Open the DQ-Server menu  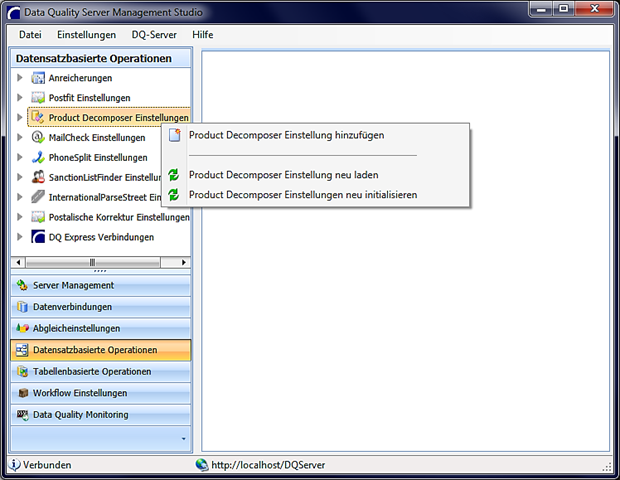154,35
